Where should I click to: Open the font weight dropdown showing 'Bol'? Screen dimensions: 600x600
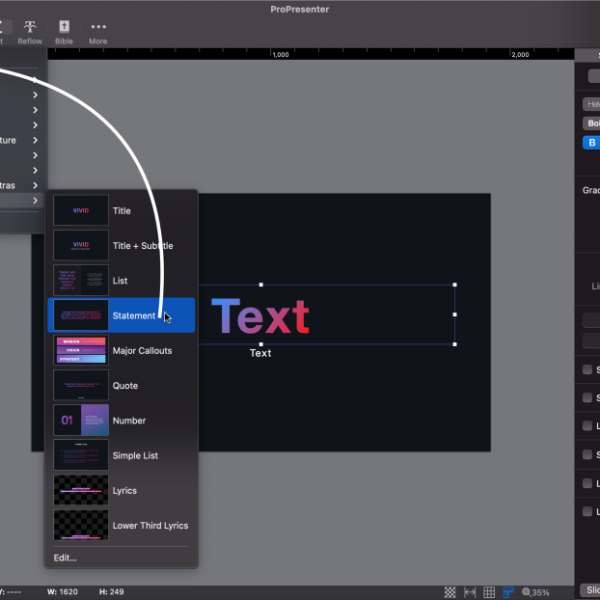click(591, 123)
